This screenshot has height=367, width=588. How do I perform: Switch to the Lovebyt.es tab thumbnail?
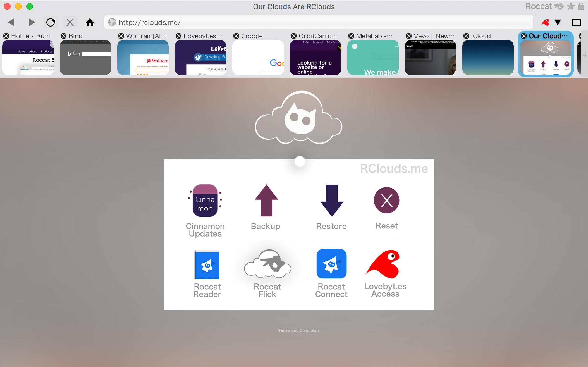200,58
